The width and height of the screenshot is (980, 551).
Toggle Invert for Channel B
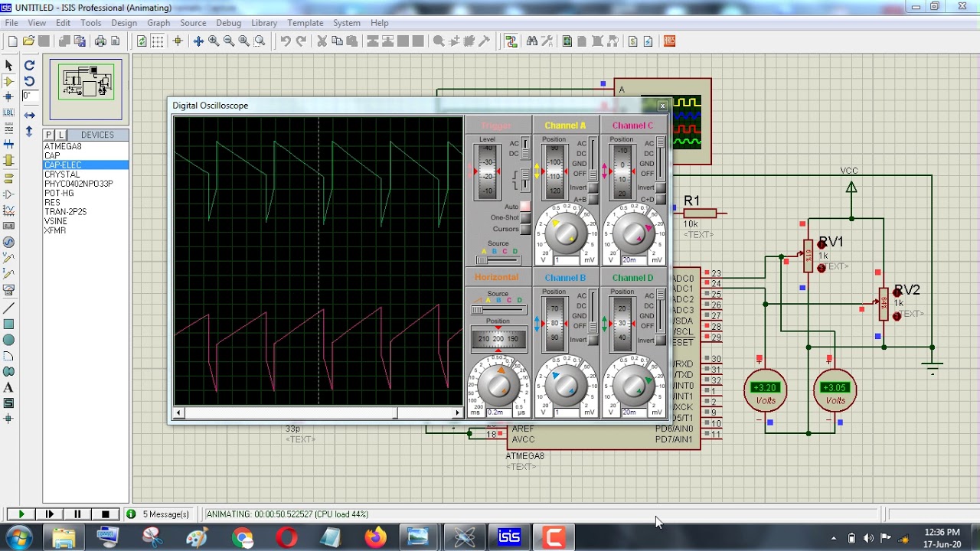pyautogui.click(x=593, y=341)
